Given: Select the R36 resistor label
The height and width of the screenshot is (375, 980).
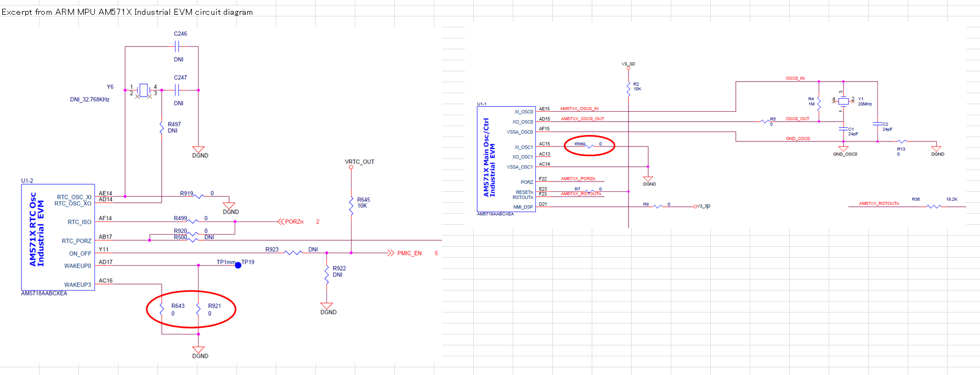Looking at the screenshot, I should [916, 199].
